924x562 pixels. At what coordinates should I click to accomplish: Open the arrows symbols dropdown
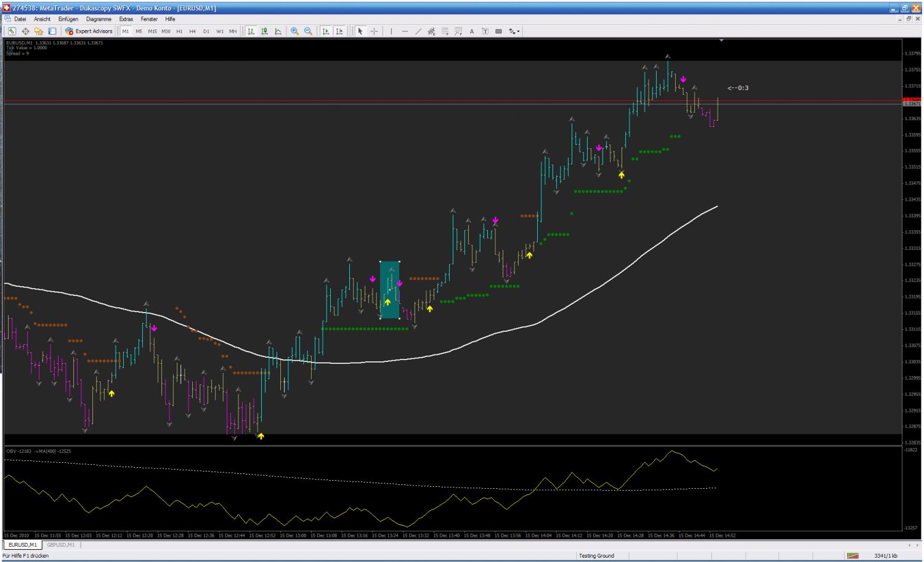point(514,31)
